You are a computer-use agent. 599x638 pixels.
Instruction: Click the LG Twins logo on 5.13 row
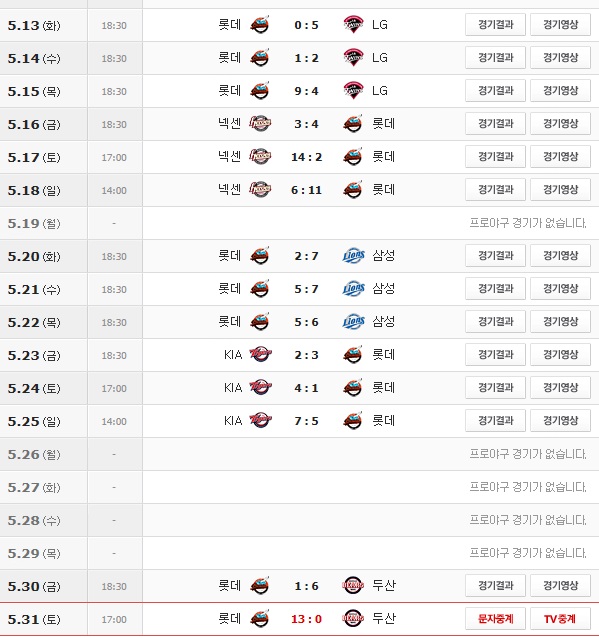coord(353,25)
